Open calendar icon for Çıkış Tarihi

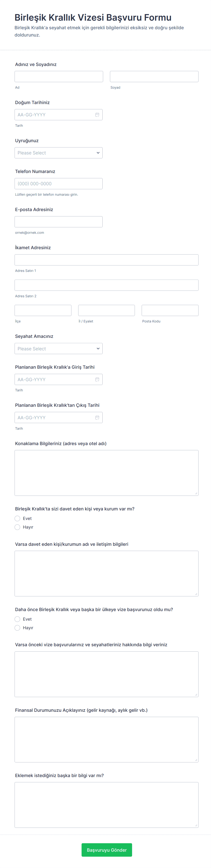(x=97, y=417)
